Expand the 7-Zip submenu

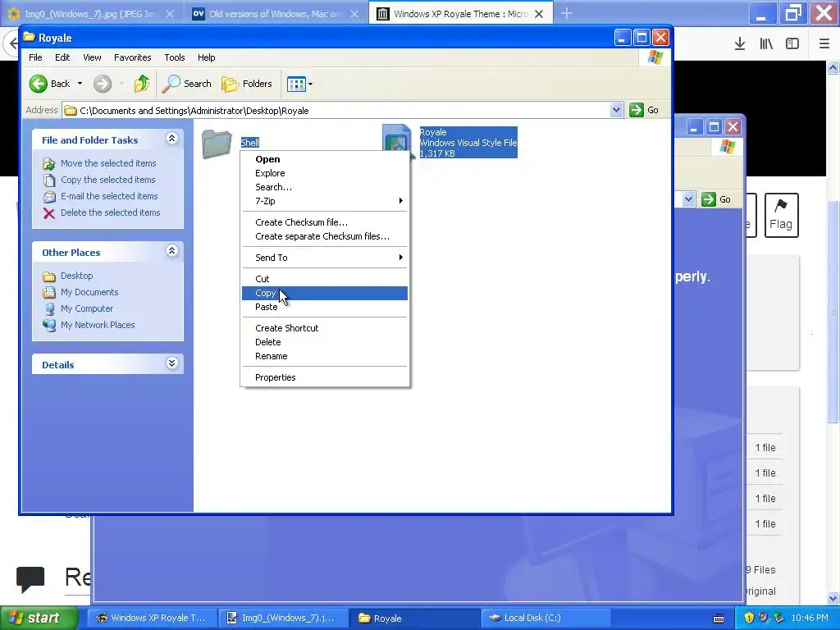325,201
